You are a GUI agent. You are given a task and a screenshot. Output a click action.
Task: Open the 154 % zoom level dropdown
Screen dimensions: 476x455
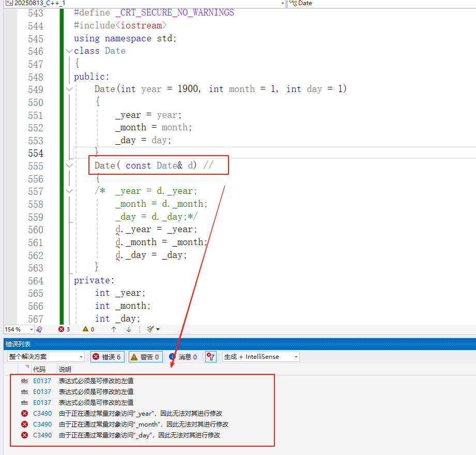click(x=31, y=329)
